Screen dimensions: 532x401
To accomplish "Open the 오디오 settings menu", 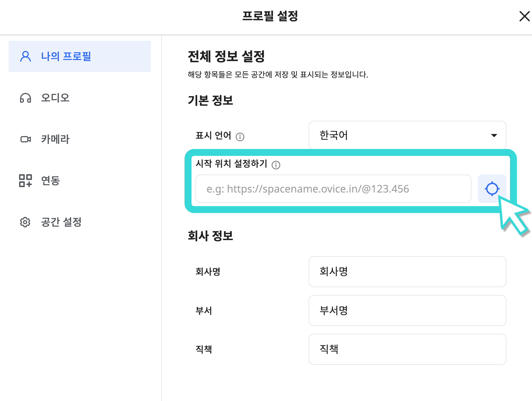I will (55, 98).
